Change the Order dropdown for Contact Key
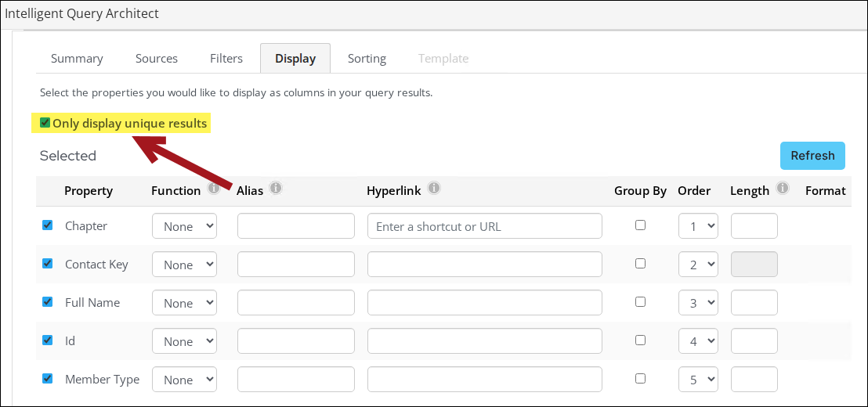Screen dimensions: 868x407 698,265
